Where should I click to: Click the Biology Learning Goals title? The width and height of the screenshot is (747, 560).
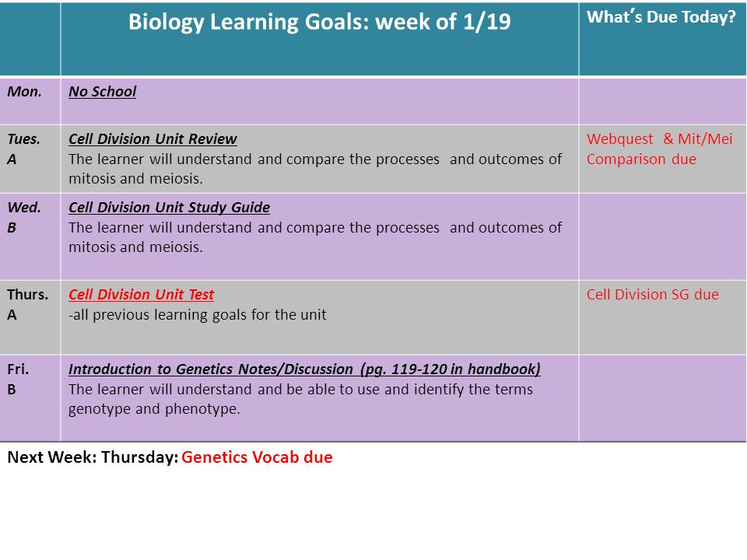coord(320,22)
